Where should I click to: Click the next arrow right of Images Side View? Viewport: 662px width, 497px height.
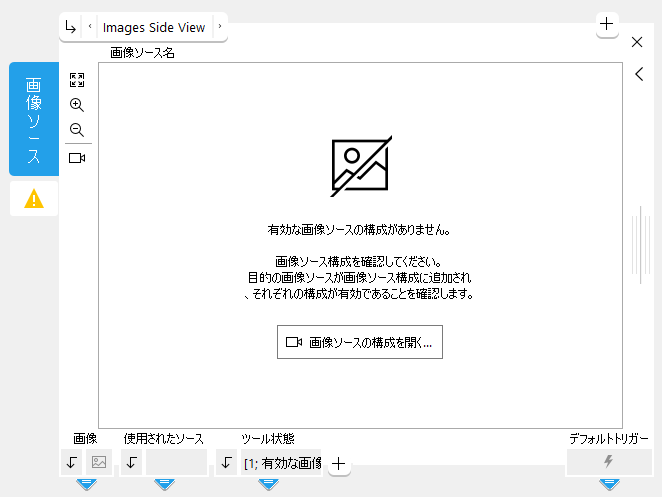tap(219, 27)
